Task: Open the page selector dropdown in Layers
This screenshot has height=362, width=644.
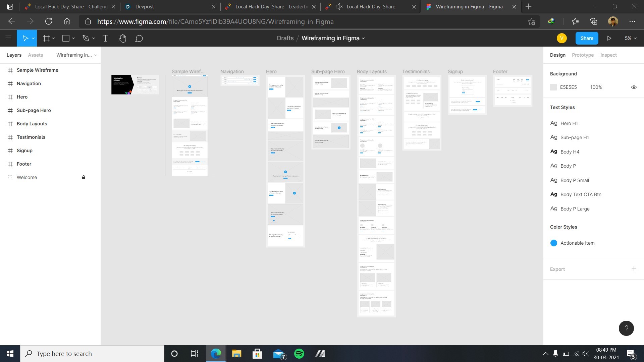Action: click(76, 55)
